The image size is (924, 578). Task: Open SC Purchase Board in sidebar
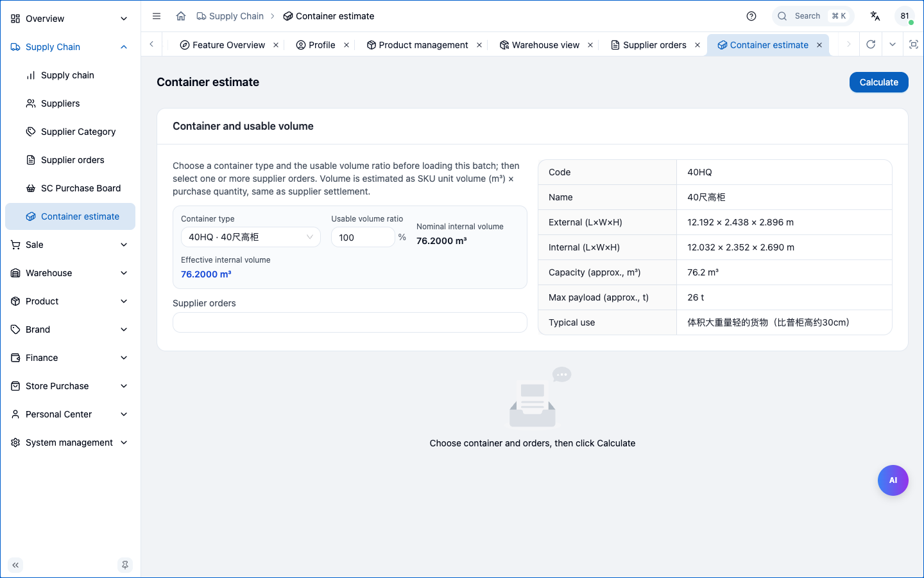pos(70,188)
